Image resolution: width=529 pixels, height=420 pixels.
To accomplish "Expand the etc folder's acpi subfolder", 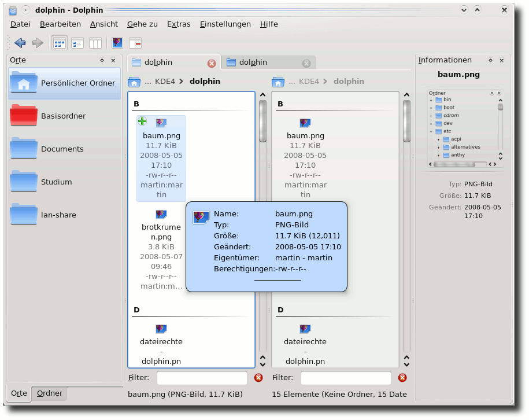I will 438,139.
